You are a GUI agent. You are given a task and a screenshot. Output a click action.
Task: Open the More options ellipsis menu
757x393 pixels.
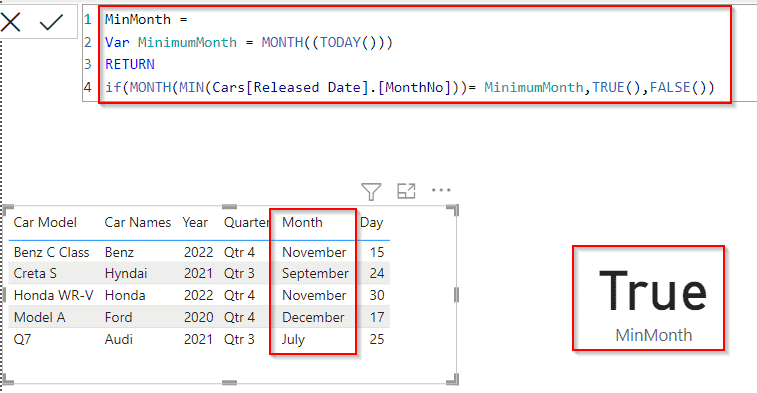click(441, 190)
